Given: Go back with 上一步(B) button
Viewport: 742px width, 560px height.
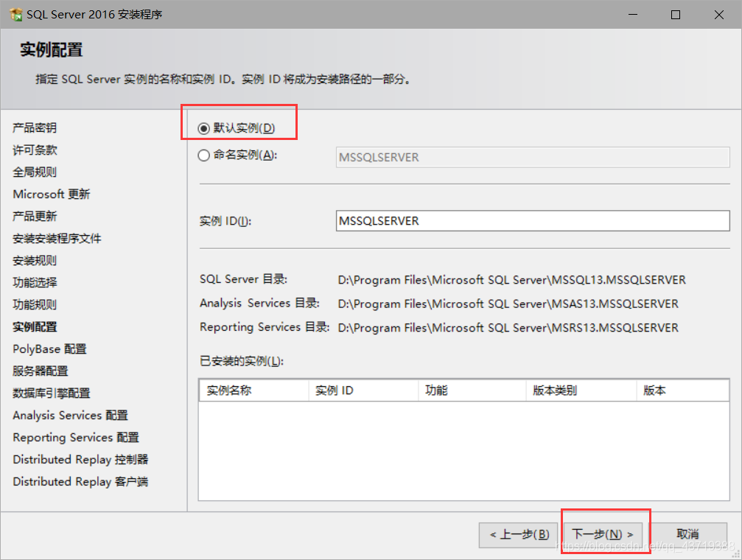Looking at the screenshot, I should pos(519,534).
